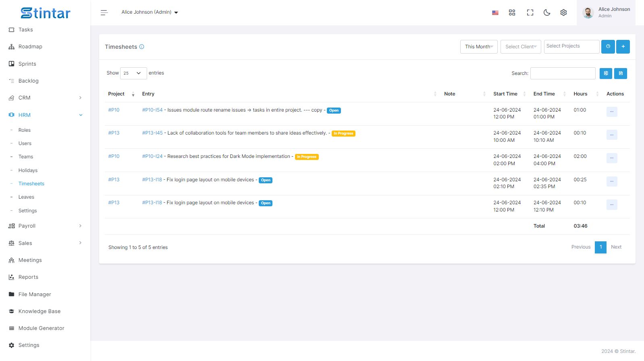Open the Backlog sidebar icon
Screen dimensions: 644x361
point(11,81)
